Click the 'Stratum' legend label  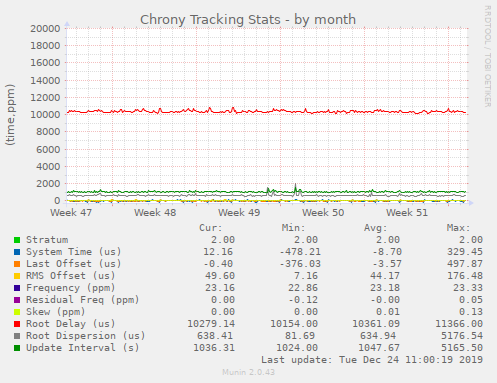point(47,240)
